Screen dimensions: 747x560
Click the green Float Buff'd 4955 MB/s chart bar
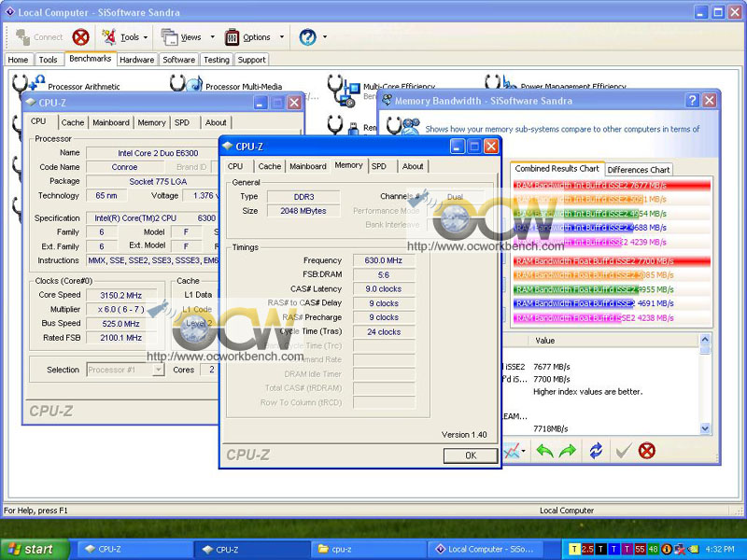click(576, 289)
